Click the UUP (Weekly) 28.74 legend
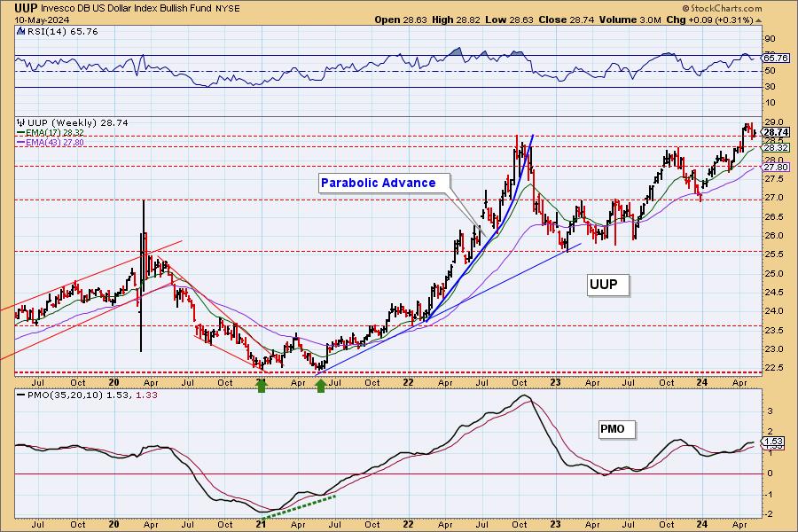 [77, 122]
